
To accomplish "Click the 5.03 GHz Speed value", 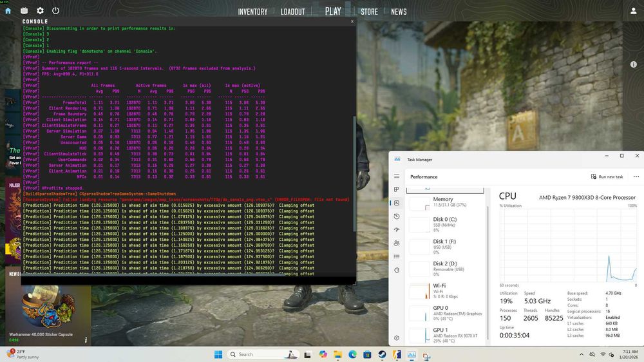I will pyautogui.click(x=537, y=301).
